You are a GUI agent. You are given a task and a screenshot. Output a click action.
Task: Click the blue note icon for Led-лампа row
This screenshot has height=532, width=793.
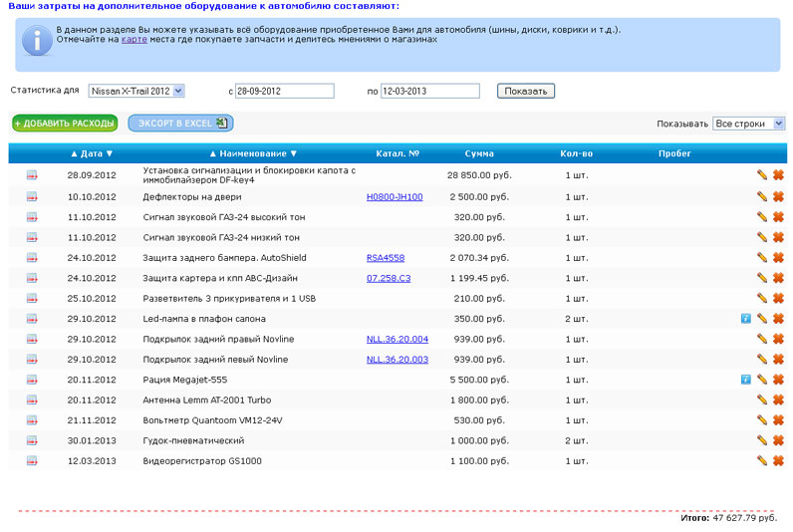coord(745,319)
